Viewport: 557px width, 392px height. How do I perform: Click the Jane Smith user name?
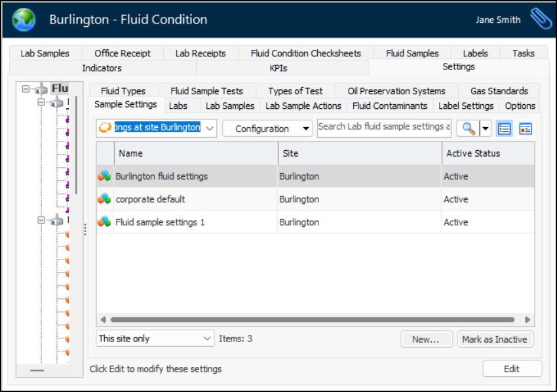[498, 20]
